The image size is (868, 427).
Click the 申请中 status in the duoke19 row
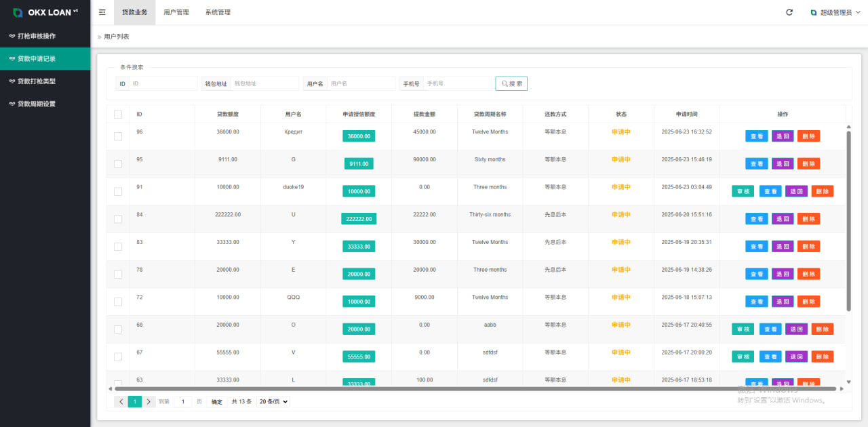pyautogui.click(x=621, y=187)
